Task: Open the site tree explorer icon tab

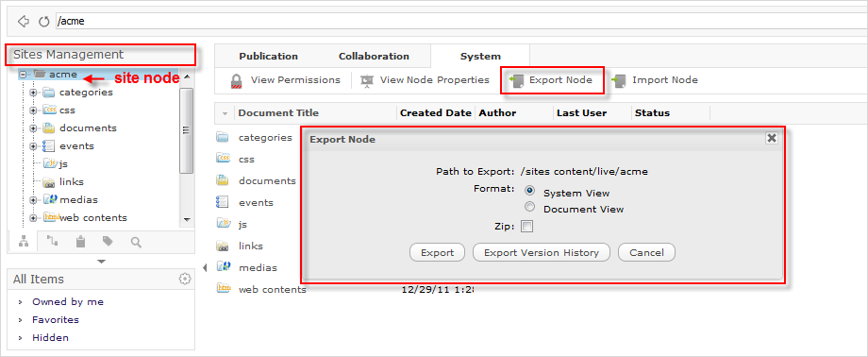Action: click(24, 242)
